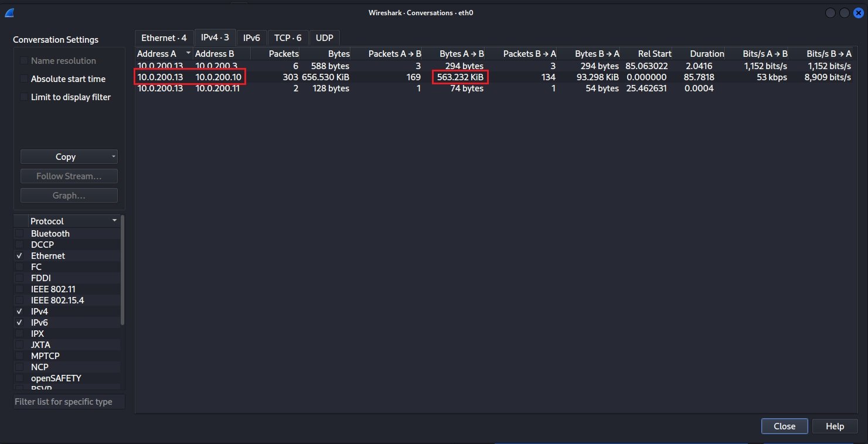Sort by Bytes A → B column
The image size is (868, 444).
coord(454,53)
